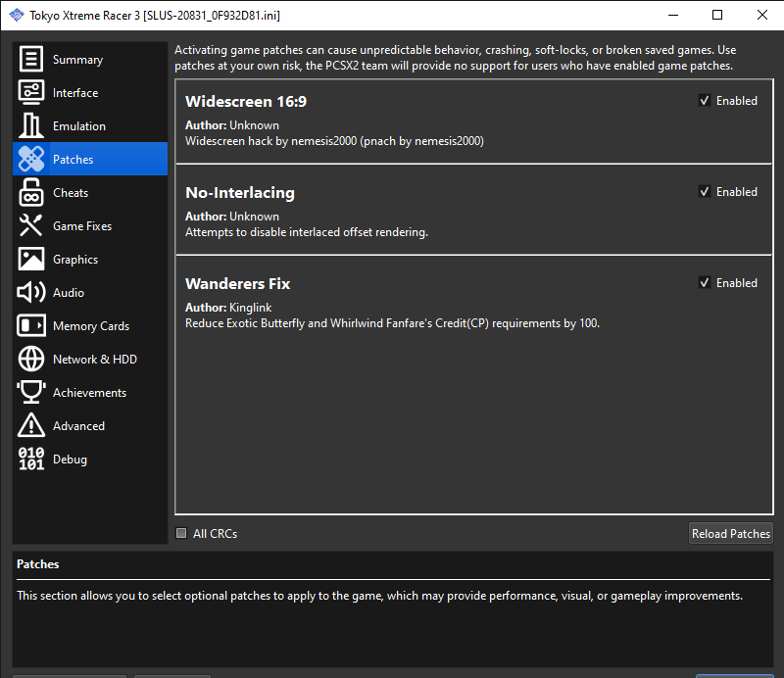Open Memory Cards settings
This screenshot has height=678, width=784.
point(90,326)
